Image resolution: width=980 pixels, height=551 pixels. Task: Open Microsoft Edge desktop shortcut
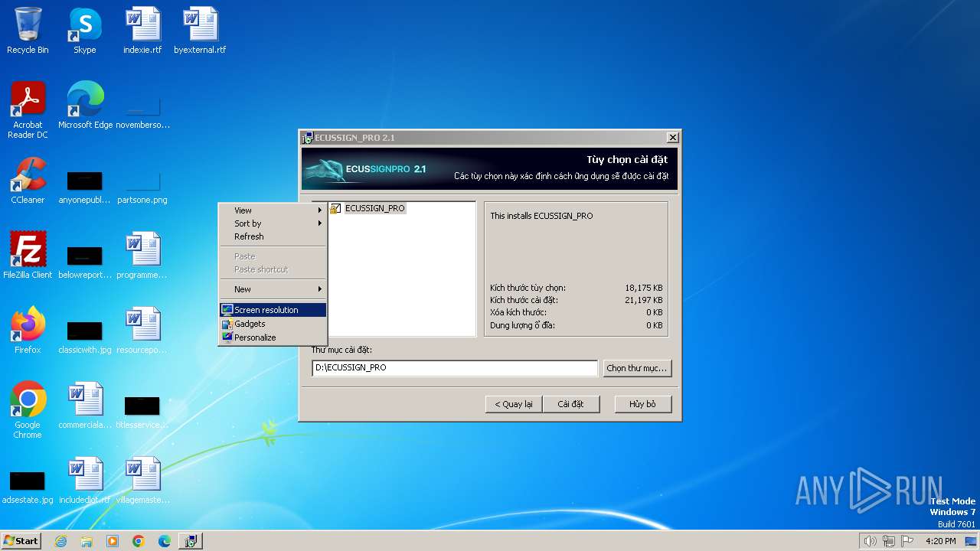(85, 106)
